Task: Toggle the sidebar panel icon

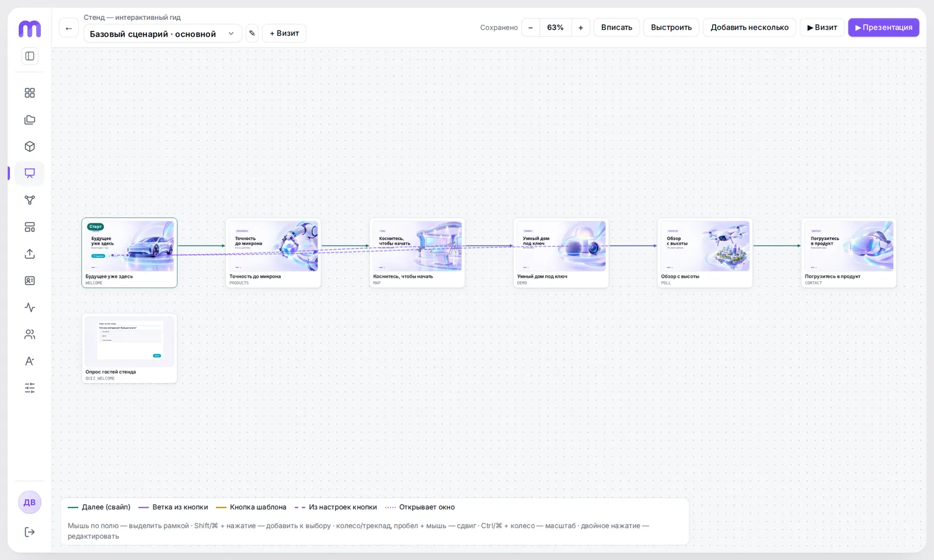Action: tap(30, 56)
